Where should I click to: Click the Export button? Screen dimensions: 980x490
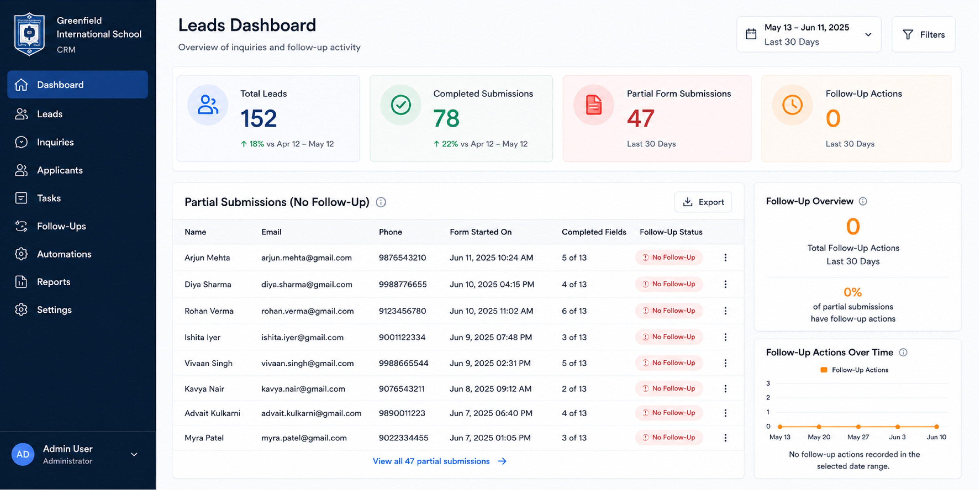[703, 202]
